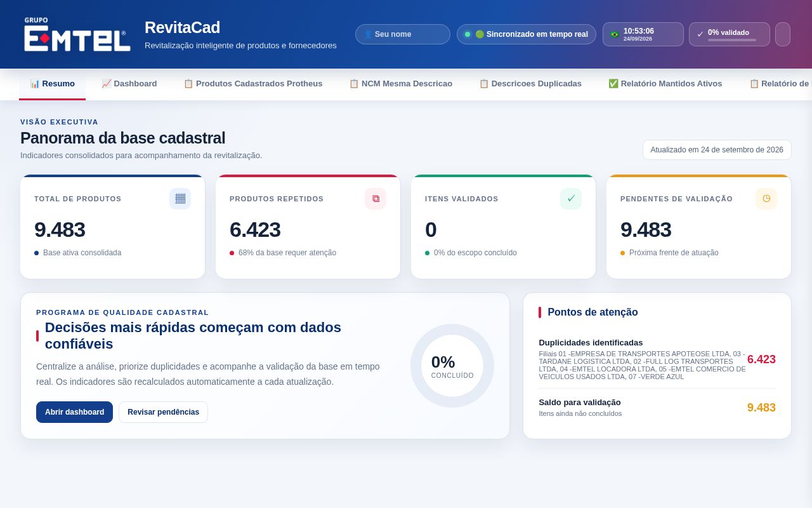This screenshot has height=508, width=812.
Task: Click the Abrir dashboard button
Action: 74,412
